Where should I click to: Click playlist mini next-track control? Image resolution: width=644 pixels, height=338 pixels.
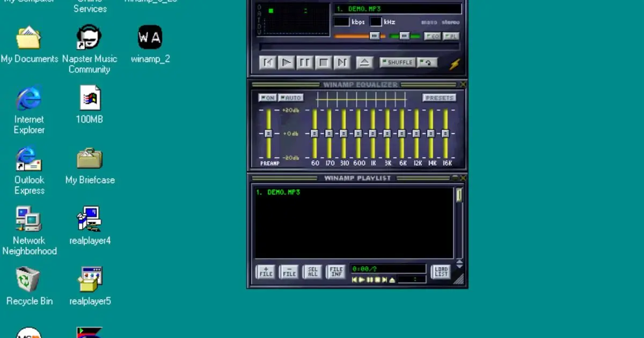click(384, 280)
